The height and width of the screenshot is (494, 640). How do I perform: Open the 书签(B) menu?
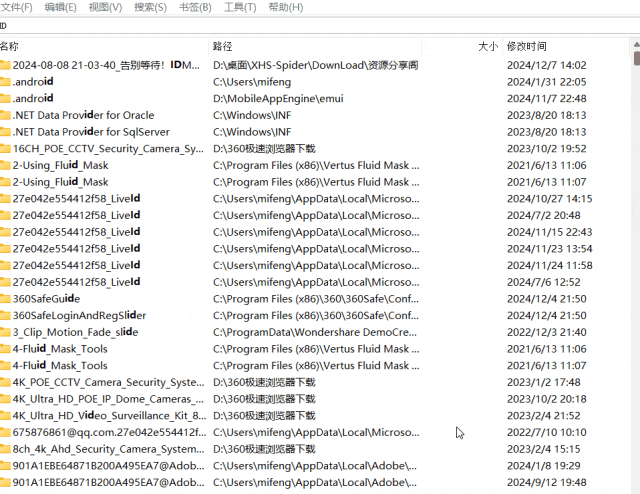(x=195, y=7)
